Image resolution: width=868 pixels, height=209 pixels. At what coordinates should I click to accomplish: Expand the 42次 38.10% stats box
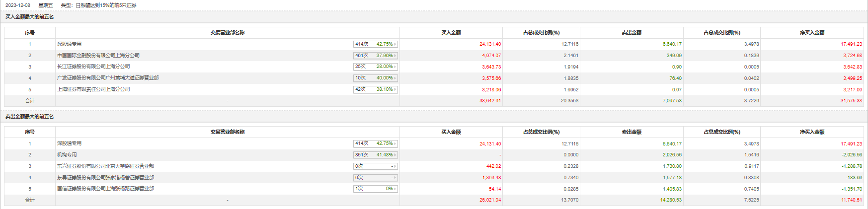coord(376,89)
